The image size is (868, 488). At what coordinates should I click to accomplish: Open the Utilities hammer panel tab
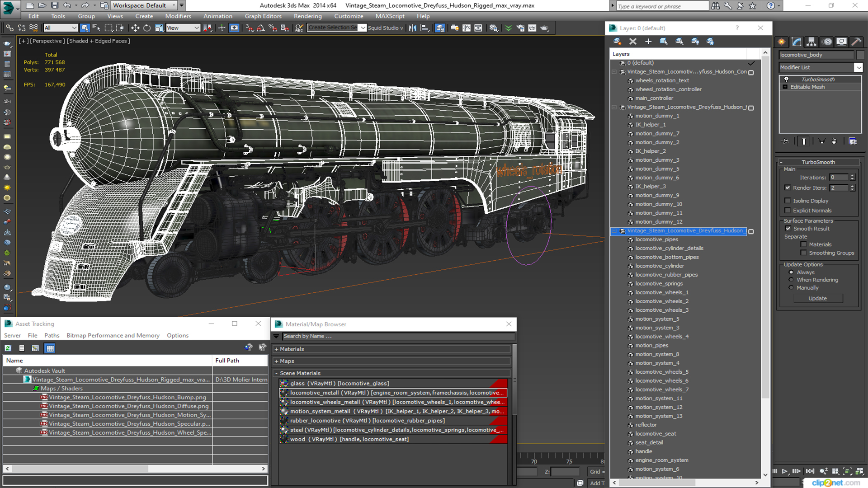click(856, 42)
